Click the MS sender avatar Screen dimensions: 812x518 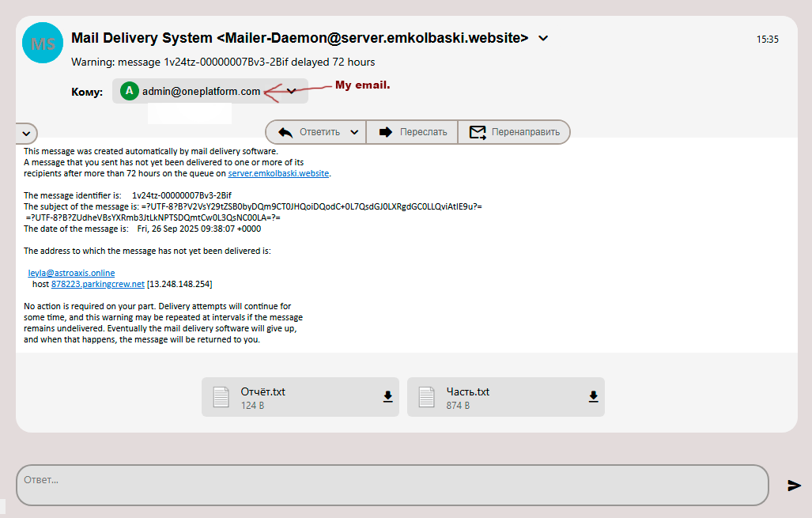coord(43,44)
